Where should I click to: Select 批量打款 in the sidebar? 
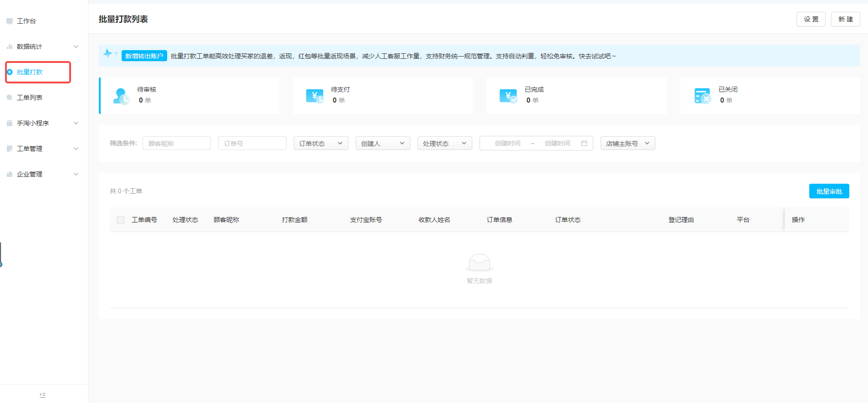[x=30, y=72]
